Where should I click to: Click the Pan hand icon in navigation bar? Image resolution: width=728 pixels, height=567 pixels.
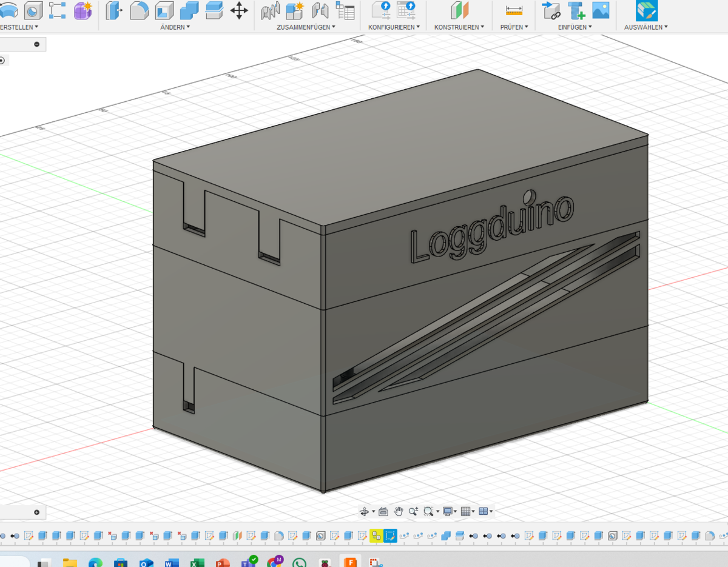[399, 511]
